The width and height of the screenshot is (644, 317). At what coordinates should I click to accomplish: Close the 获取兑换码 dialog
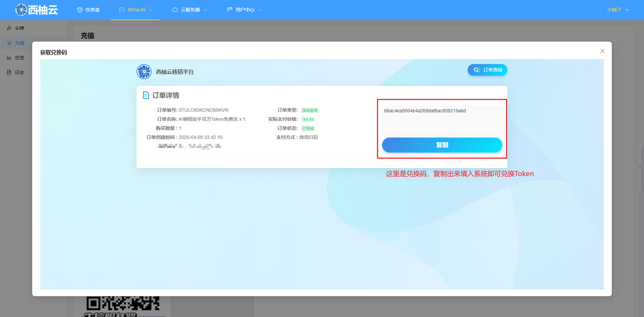pos(602,51)
